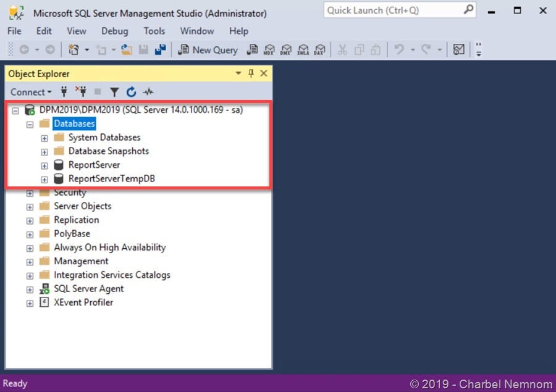This screenshot has width=556, height=392.
Task: Open the Tools menu
Action: click(x=154, y=31)
